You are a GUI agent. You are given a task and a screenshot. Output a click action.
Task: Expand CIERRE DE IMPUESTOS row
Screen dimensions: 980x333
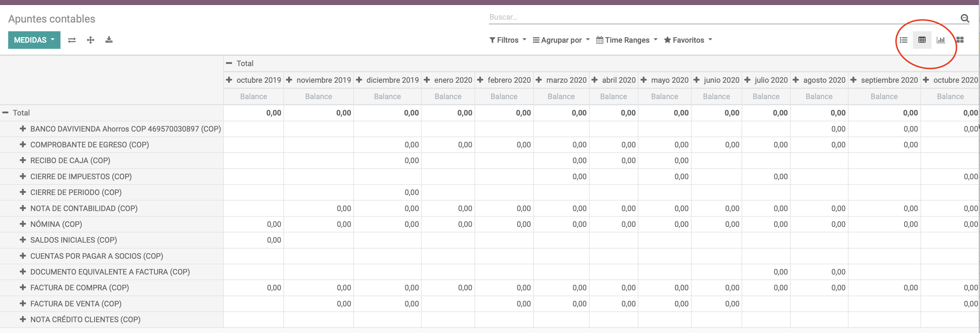tap(23, 176)
